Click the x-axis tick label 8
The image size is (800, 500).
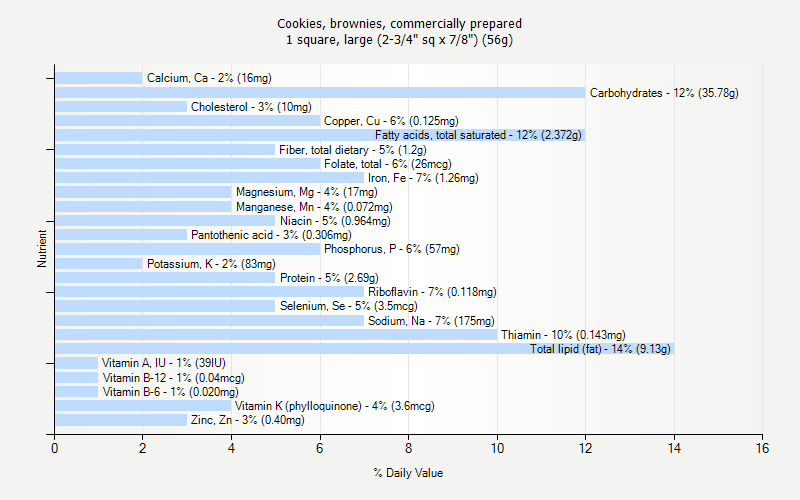(408, 448)
